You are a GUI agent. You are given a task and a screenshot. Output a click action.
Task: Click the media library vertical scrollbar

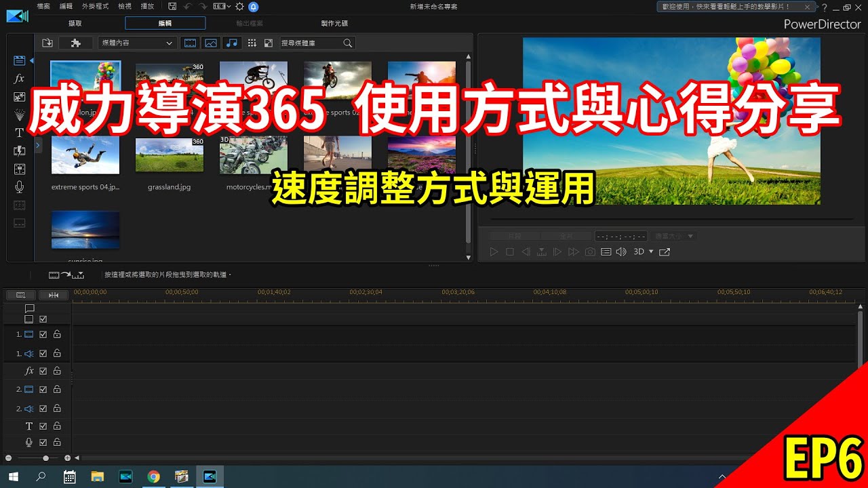468,152
